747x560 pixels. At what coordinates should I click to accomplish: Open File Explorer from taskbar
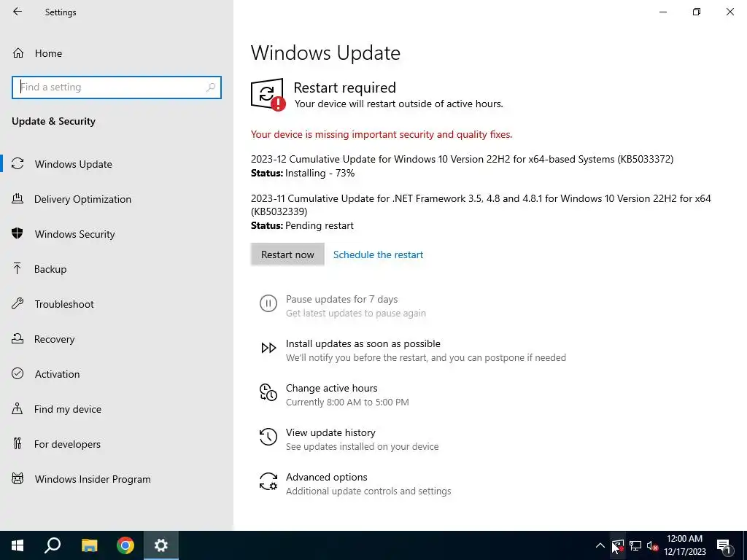point(89,545)
